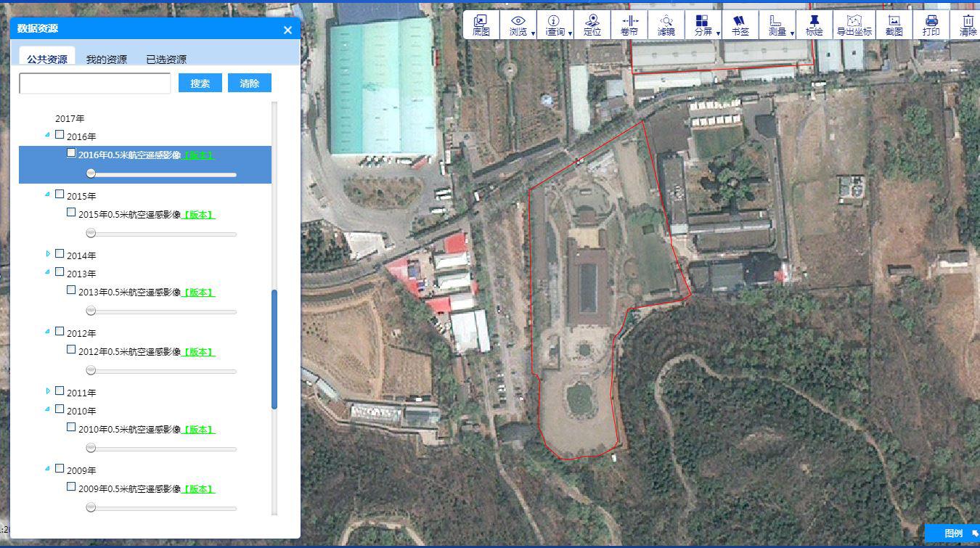Expand the 2011年 tree node
This screenshot has height=548, width=980.
coord(48,390)
